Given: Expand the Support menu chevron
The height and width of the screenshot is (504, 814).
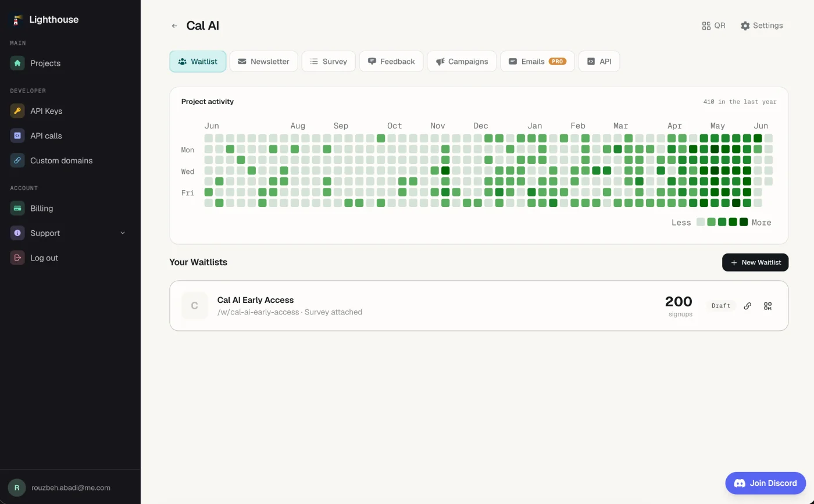Looking at the screenshot, I should [123, 233].
